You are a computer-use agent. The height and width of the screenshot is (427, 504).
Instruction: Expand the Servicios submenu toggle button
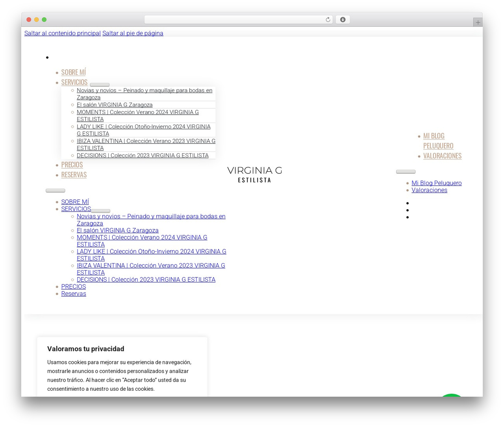pyautogui.click(x=100, y=85)
